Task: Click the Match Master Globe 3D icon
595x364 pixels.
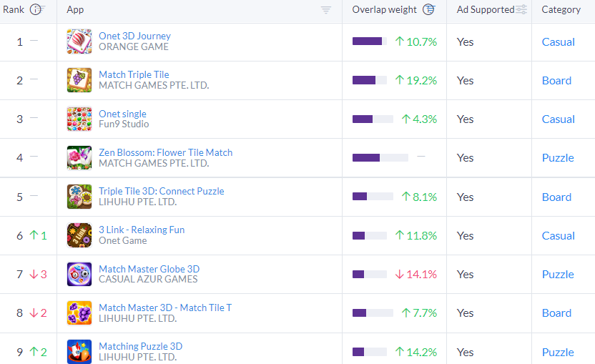Action: click(x=79, y=274)
